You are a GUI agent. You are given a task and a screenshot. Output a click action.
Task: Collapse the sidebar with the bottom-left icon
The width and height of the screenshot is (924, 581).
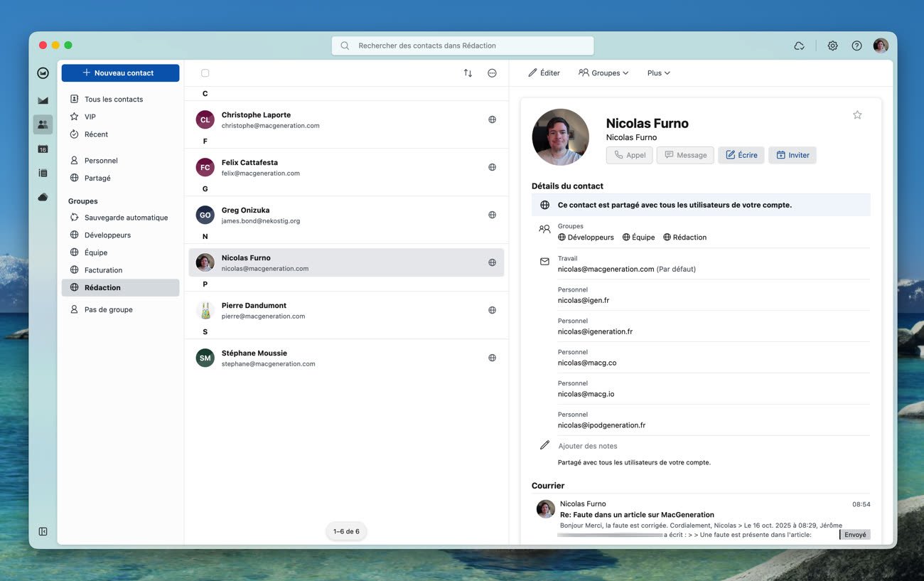[x=43, y=531]
